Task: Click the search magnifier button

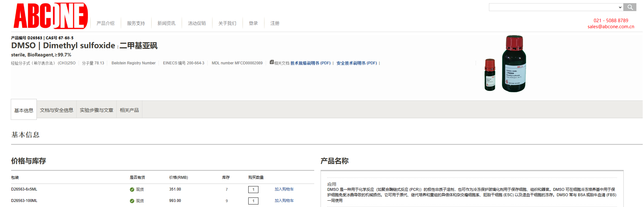Action: pos(630,7)
